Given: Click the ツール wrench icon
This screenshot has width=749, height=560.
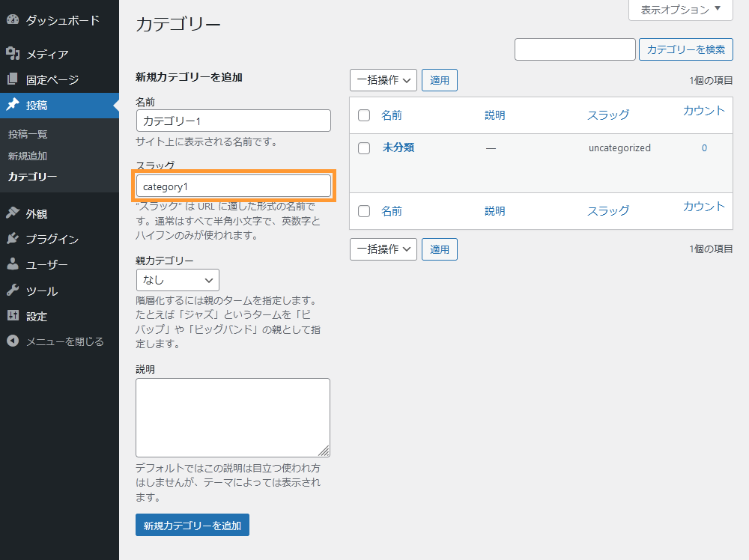Looking at the screenshot, I should coord(13,290).
